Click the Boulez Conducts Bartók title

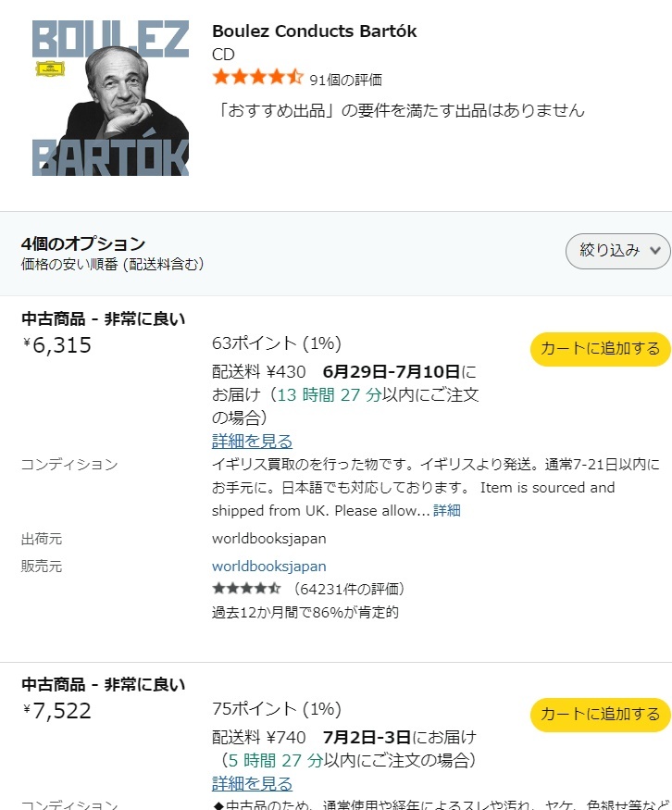[314, 31]
